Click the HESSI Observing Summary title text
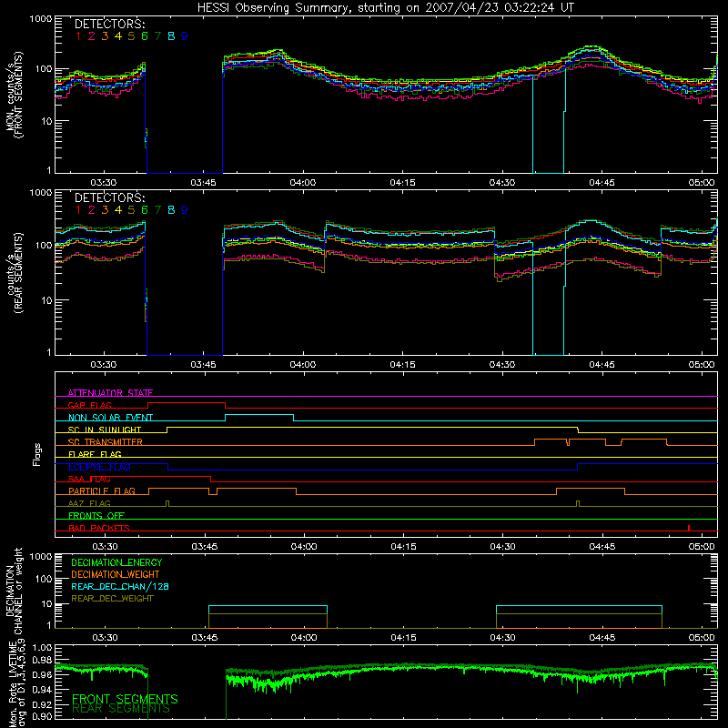This screenshot has height=728, width=728. [385, 8]
